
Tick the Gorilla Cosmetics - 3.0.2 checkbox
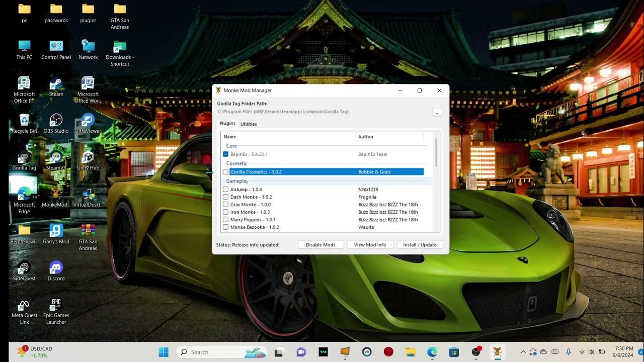(225, 172)
